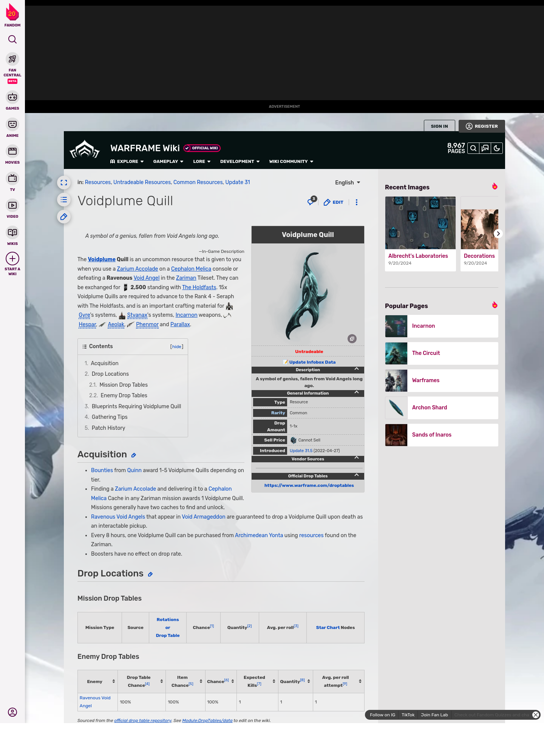Click the Warframe wiki lotus logo
Image resolution: width=544 pixels, height=756 pixels.
click(x=85, y=149)
